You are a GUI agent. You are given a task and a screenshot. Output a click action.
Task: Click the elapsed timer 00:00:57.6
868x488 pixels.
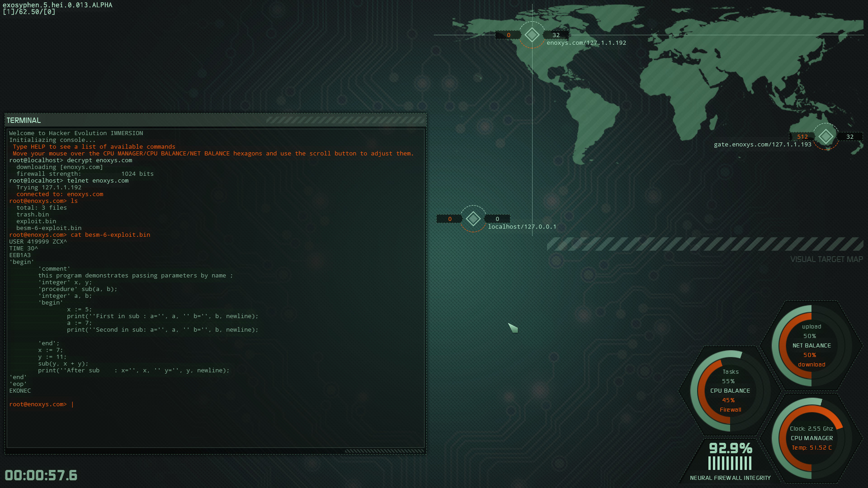coord(41,475)
